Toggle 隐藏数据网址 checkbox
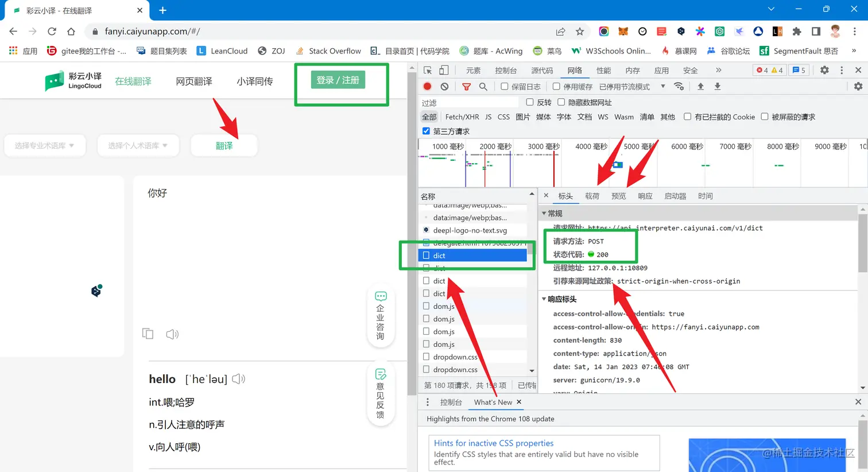868x472 pixels. [561, 102]
